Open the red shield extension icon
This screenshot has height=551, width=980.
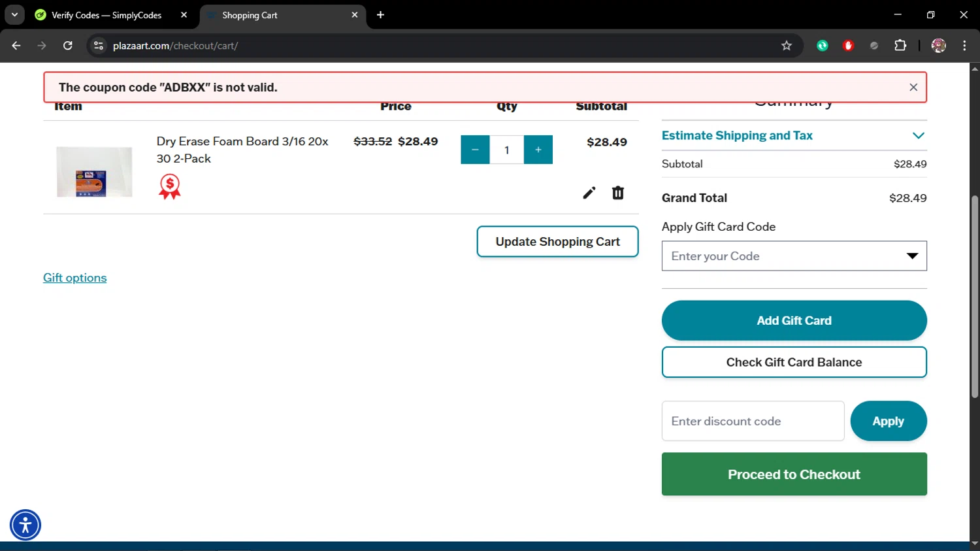pos(849,46)
